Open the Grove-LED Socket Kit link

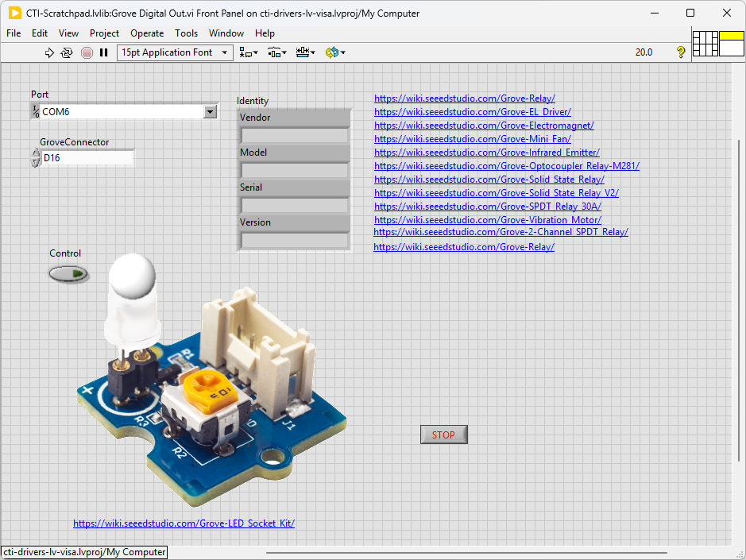(184, 523)
